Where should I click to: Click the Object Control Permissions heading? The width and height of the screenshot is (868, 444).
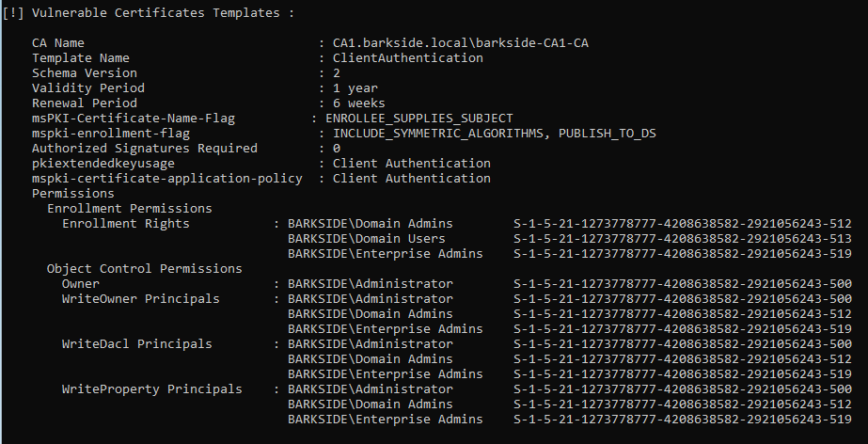[144, 268]
